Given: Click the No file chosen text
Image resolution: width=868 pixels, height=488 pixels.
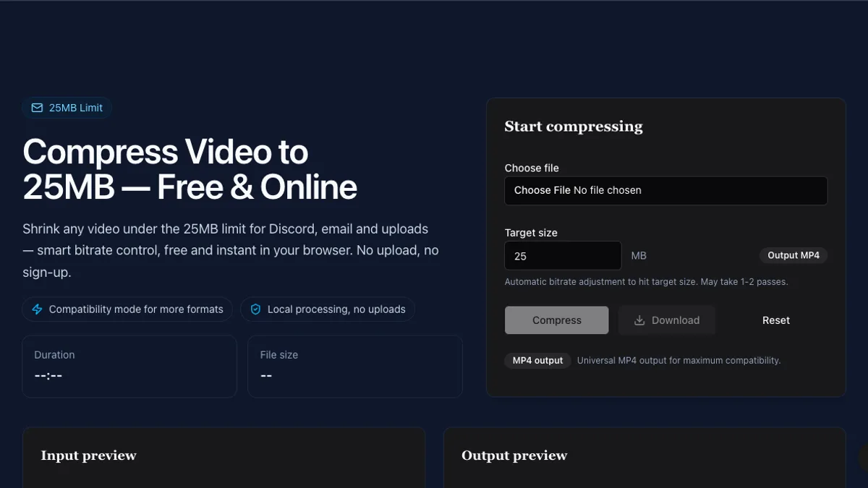Looking at the screenshot, I should tap(608, 190).
